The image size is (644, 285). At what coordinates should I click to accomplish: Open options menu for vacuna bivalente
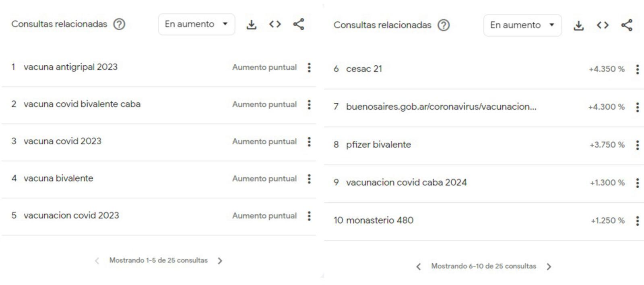click(x=309, y=179)
